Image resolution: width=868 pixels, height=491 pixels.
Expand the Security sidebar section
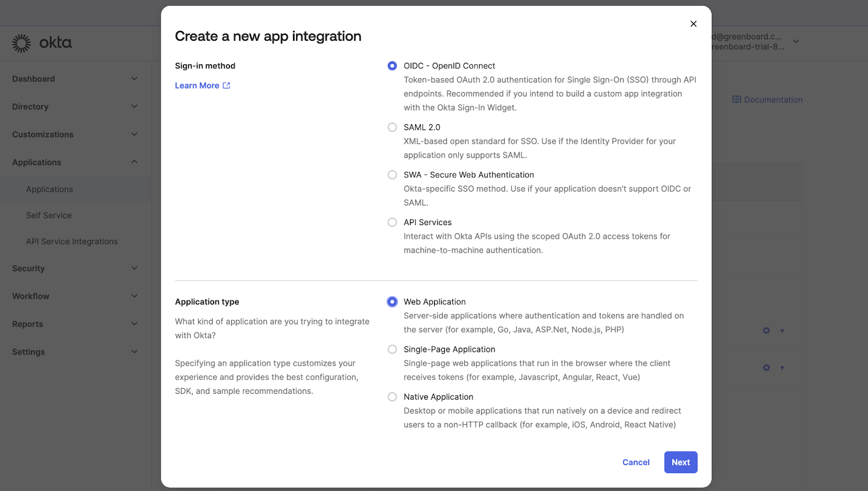click(75, 269)
